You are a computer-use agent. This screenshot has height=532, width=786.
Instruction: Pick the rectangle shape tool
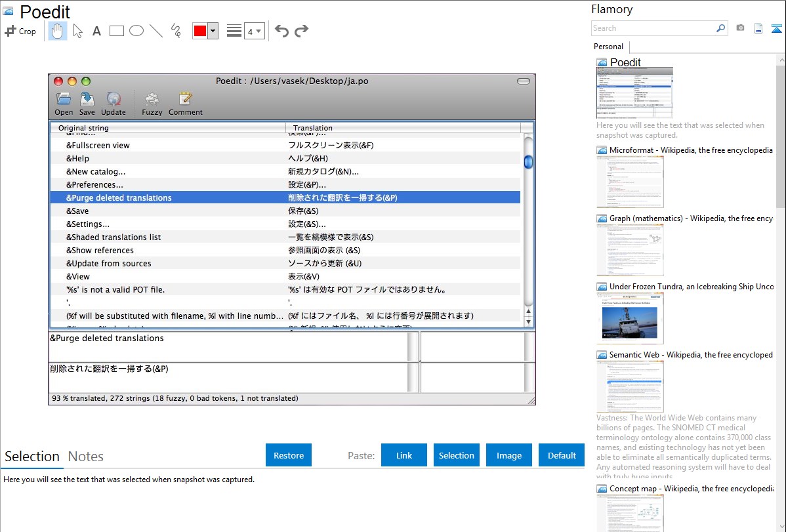tap(116, 31)
